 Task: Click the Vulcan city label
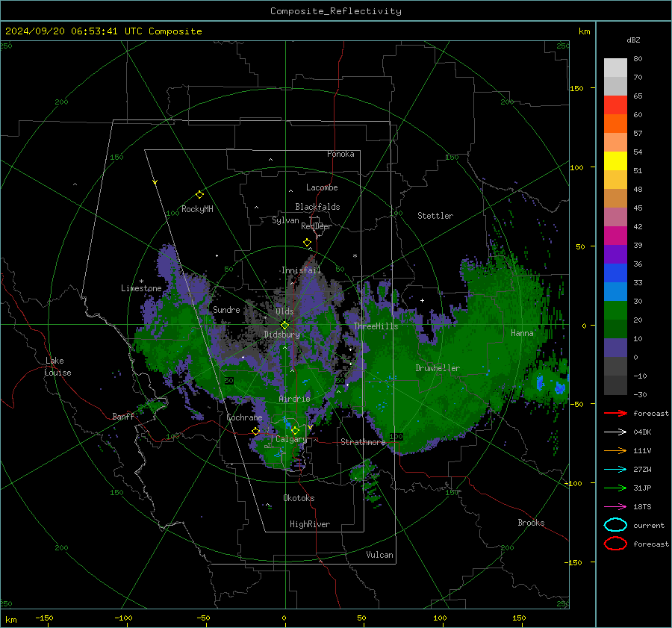(x=379, y=555)
